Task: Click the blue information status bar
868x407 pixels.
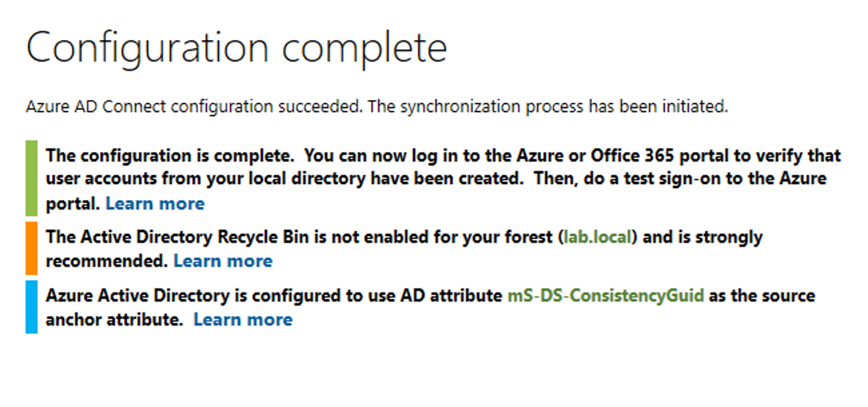Action: click(x=31, y=307)
